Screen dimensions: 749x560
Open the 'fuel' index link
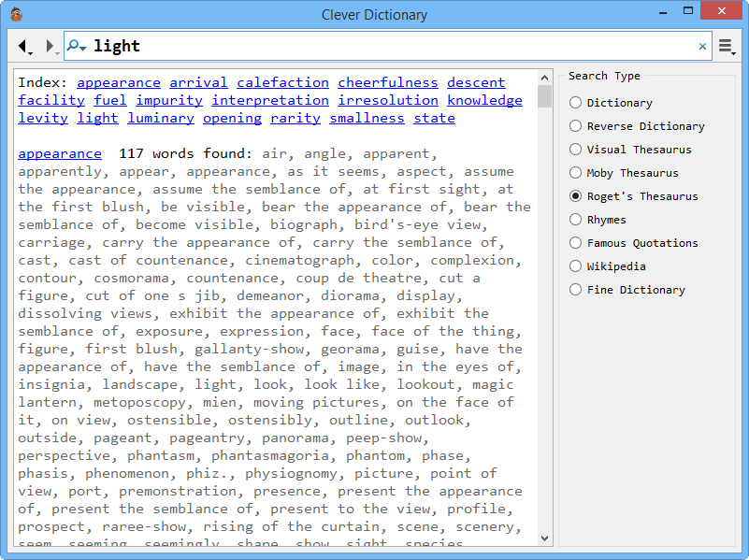click(x=109, y=100)
